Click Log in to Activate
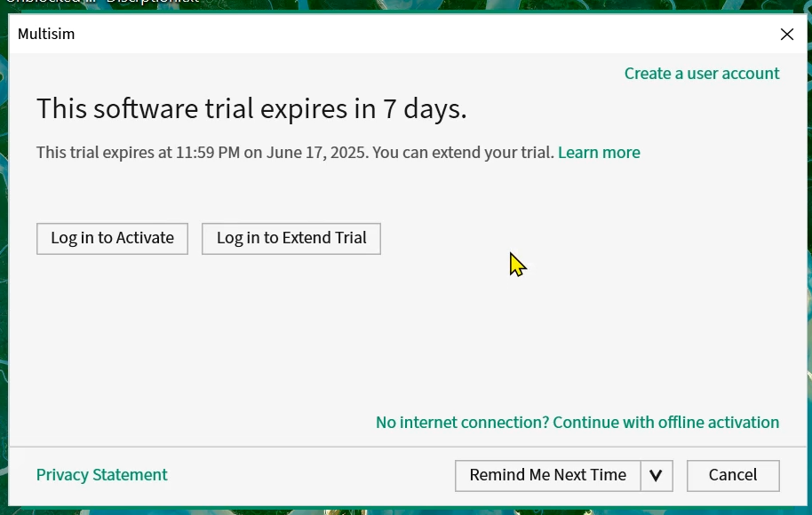The height and width of the screenshot is (515, 812). coord(112,239)
